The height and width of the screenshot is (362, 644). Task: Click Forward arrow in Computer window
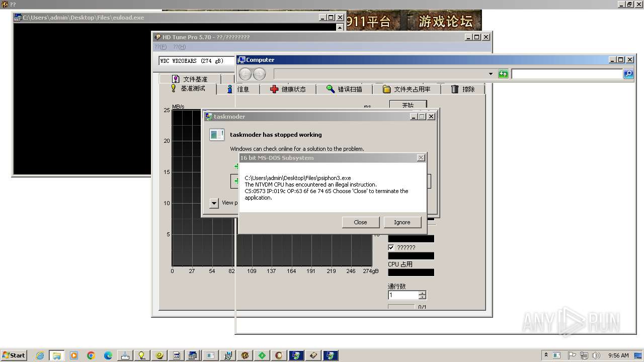pyautogui.click(x=259, y=74)
